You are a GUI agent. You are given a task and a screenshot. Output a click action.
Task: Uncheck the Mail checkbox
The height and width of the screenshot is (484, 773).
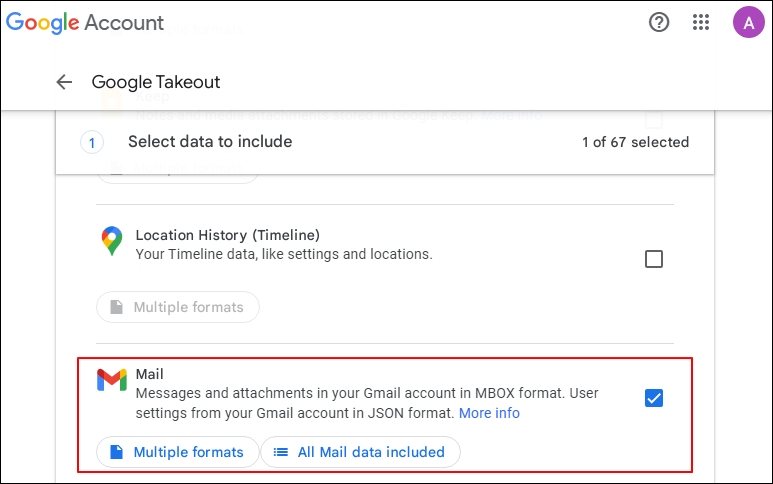(x=654, y=398)
